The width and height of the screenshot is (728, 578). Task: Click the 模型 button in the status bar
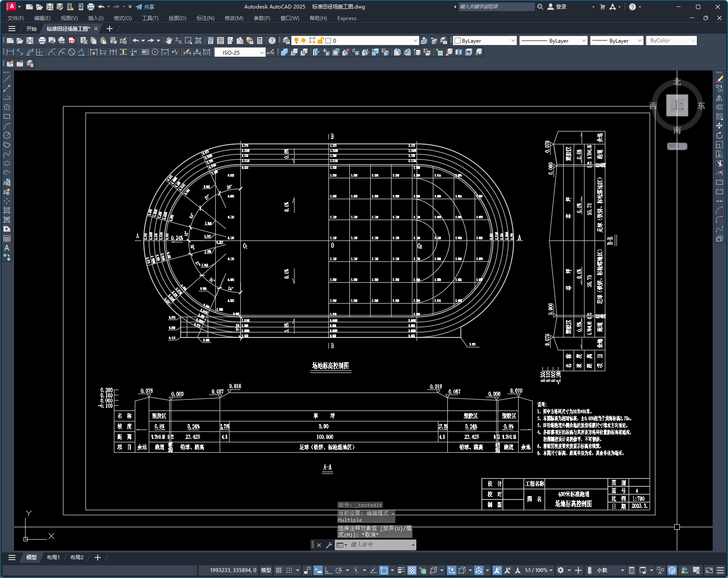tap(266, 570)
